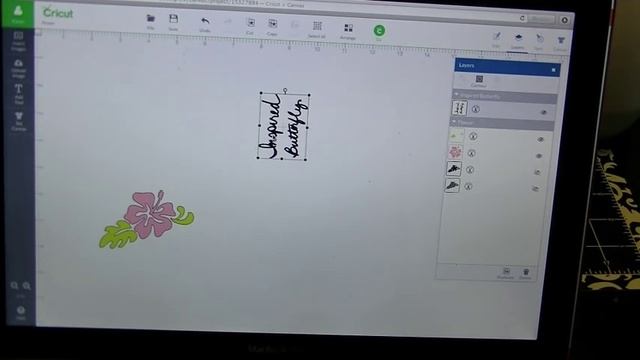This screenshot has width=640, height=360.
Task: Click the Cricut logo
Action: [58, 13]
